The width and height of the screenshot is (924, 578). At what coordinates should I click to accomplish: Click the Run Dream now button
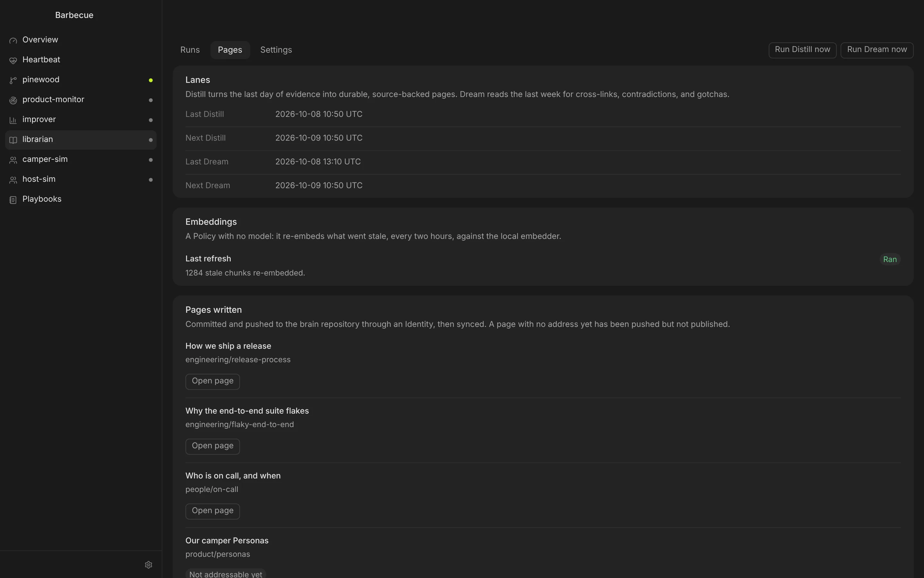coord(877,50)
